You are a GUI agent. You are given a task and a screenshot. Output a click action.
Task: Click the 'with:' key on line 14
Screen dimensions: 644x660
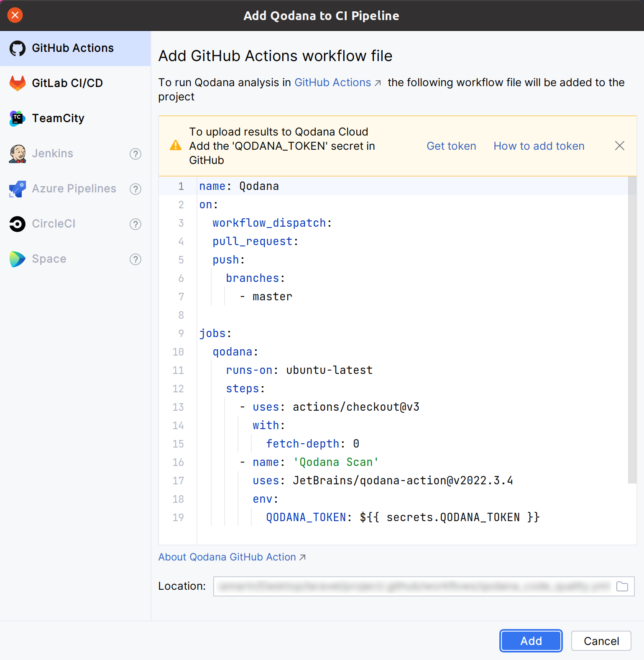tap(268, 425)
